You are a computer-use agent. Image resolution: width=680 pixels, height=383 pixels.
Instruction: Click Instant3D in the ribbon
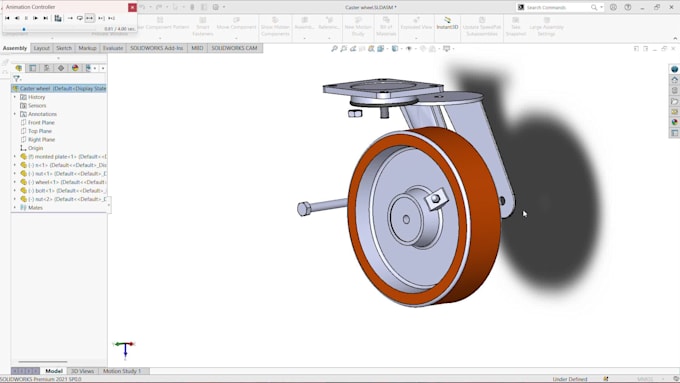point(447,23)
